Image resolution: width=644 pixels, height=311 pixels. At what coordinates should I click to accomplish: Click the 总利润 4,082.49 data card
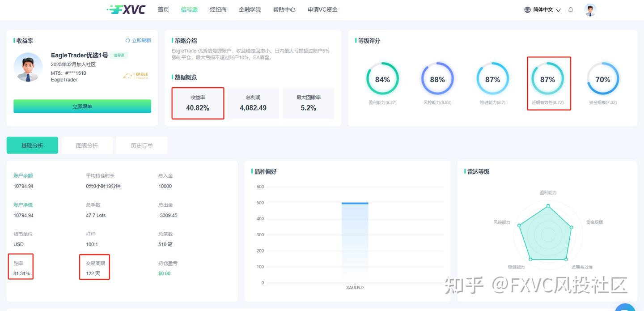click(253, 103)
